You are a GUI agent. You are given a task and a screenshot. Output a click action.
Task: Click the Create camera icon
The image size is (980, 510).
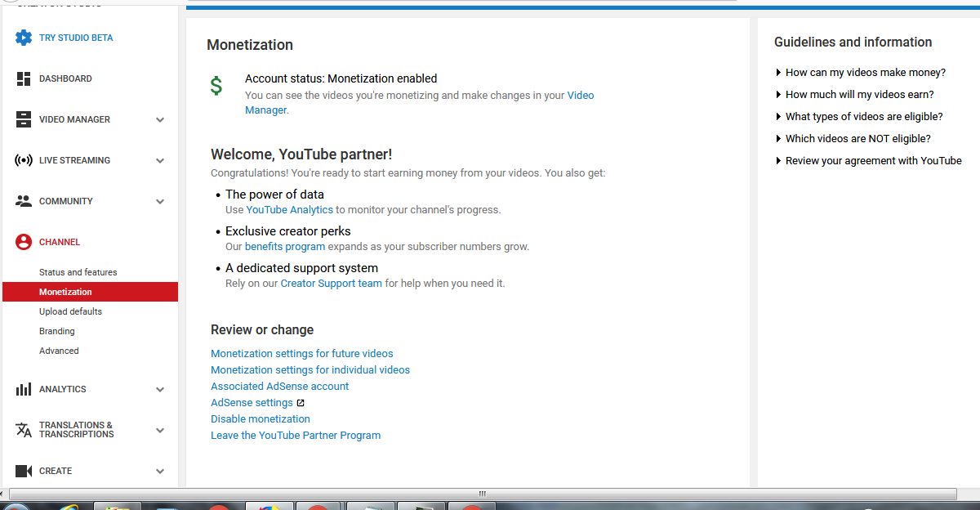(24, 471)
